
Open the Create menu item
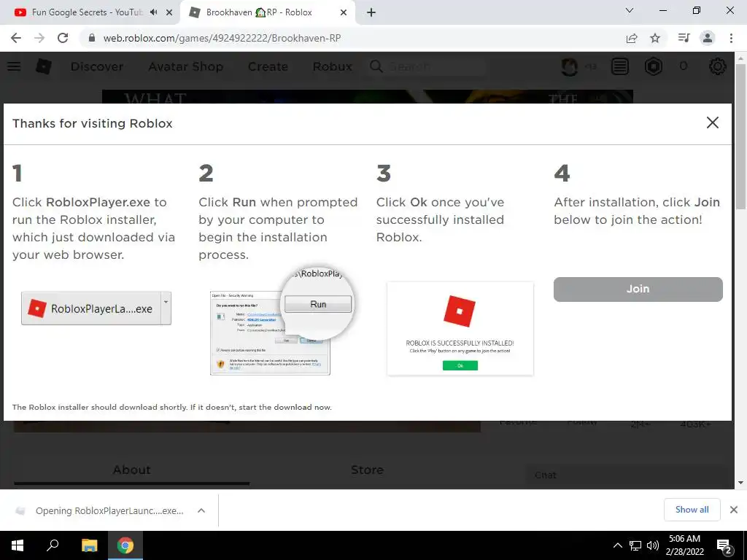pyautogui.click(x=268, y=66)
